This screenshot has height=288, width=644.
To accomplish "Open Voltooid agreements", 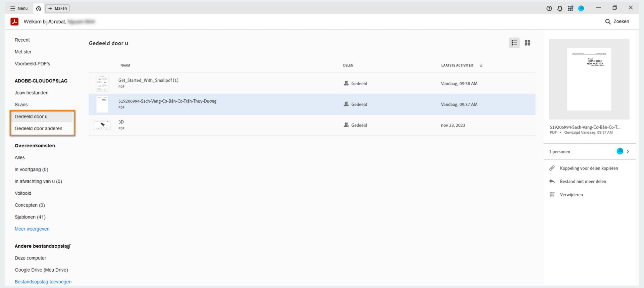I will (x=23, y=193).
